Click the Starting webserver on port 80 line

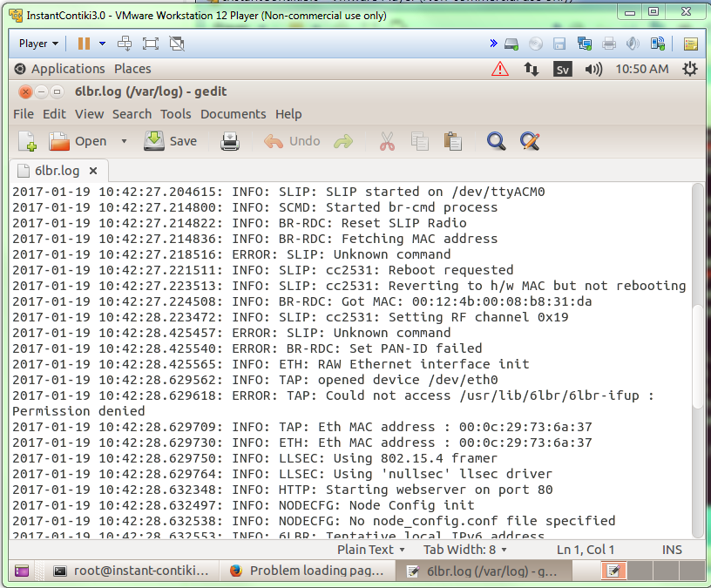282,490
